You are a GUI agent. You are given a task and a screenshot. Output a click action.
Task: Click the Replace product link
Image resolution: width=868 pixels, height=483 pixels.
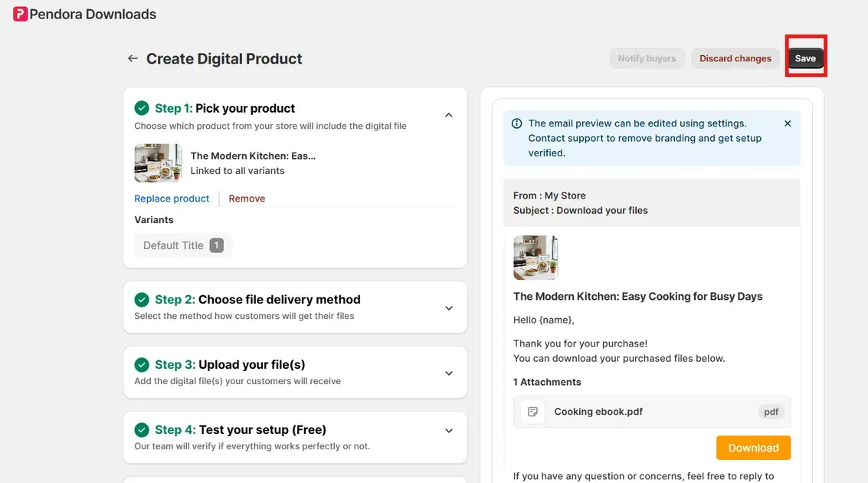(172, 199)
